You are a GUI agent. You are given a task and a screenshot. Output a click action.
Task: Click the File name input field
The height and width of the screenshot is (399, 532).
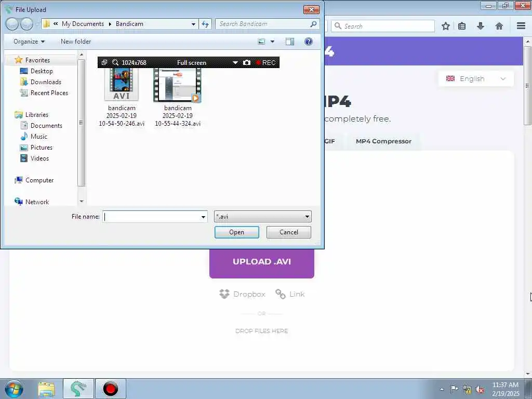point(151,217)
